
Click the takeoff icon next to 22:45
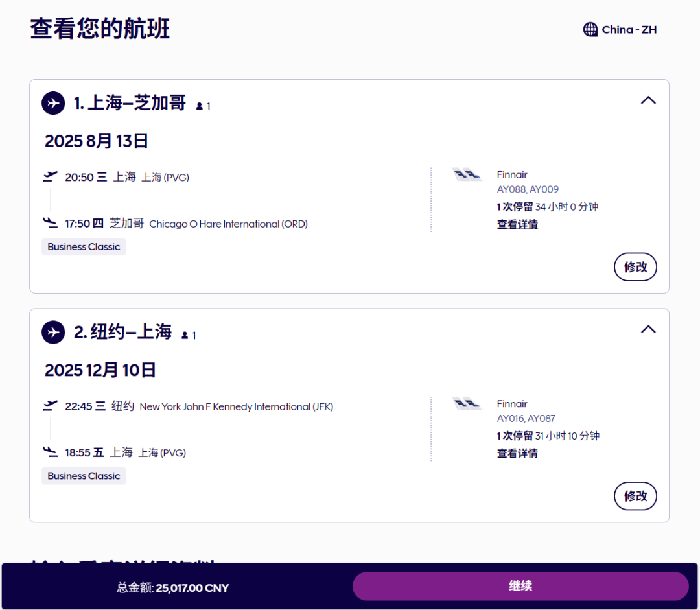(x=50, y=406)
